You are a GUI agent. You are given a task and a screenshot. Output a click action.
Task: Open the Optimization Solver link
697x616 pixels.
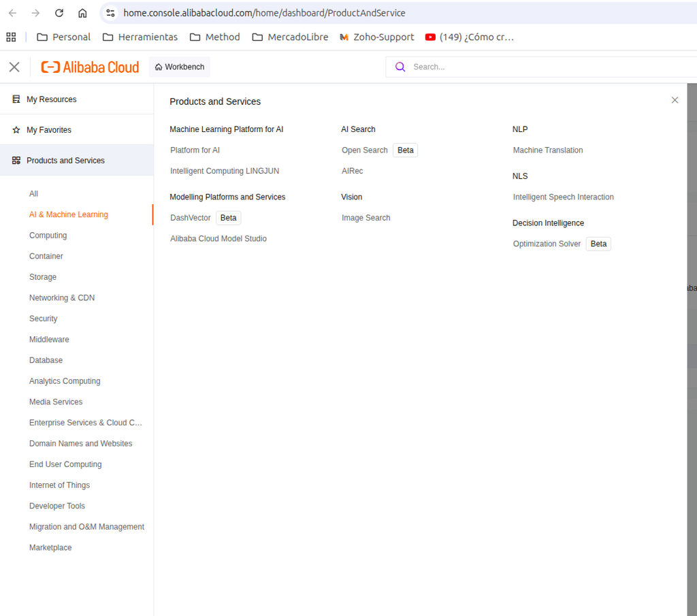(x=547, y=244)
